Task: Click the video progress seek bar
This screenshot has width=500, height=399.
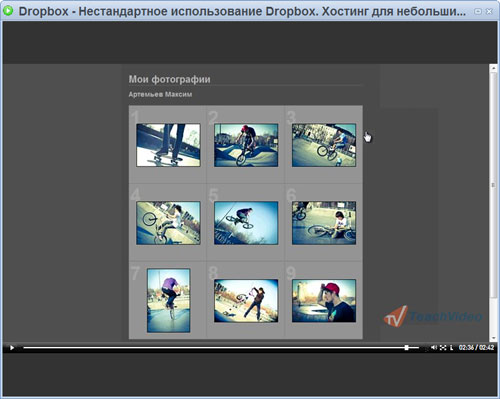Action: pyautogui.click(x=221, y=348)
